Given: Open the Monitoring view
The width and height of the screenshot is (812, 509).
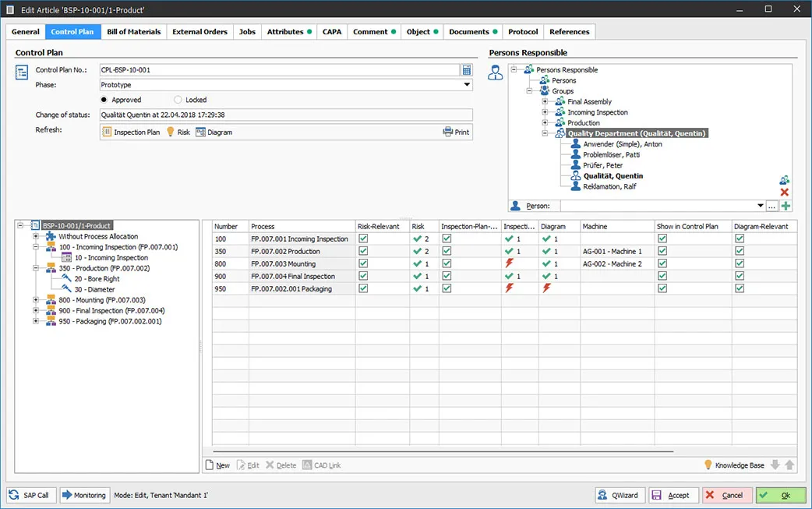Looking at the screenshot, I should (84, 495).
